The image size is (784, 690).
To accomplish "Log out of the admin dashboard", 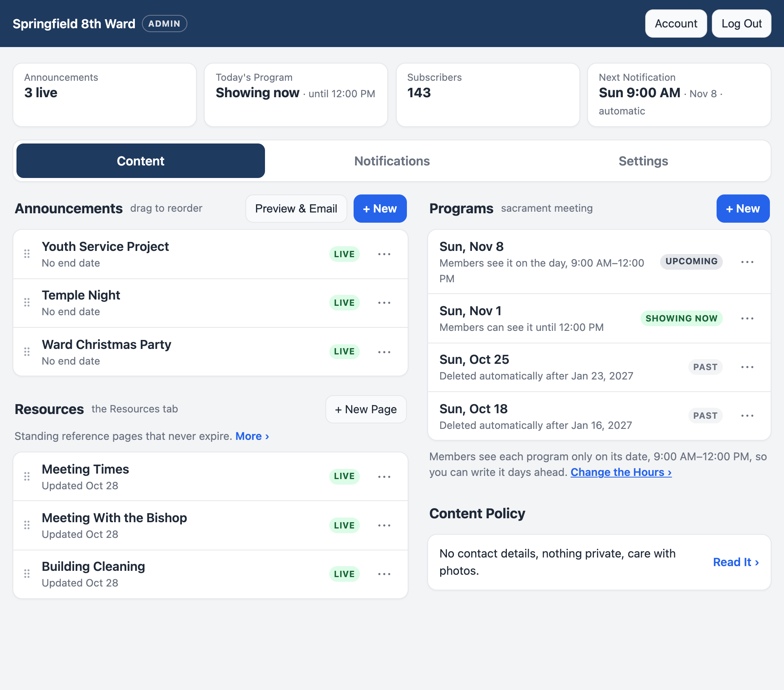I will coord(742,24).
